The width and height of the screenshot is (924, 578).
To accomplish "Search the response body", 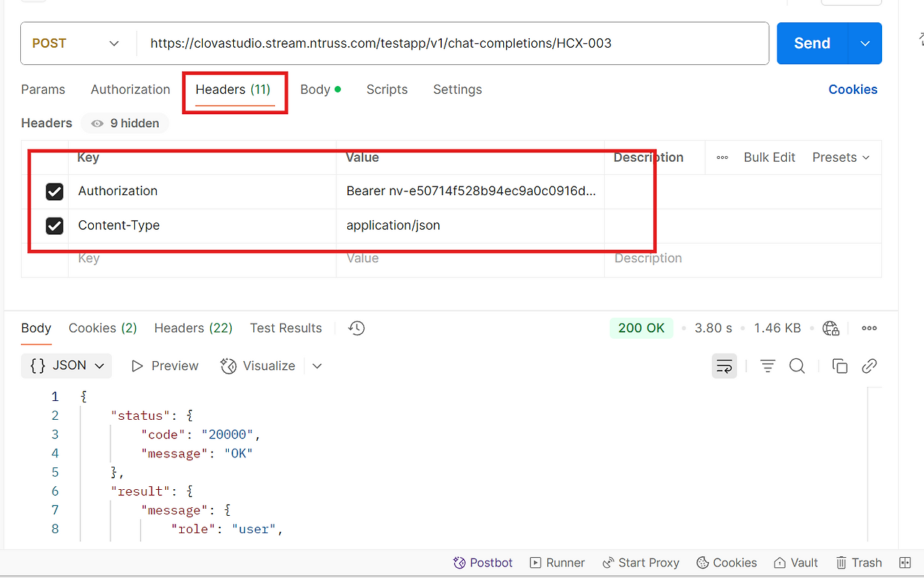I will 797,366.
